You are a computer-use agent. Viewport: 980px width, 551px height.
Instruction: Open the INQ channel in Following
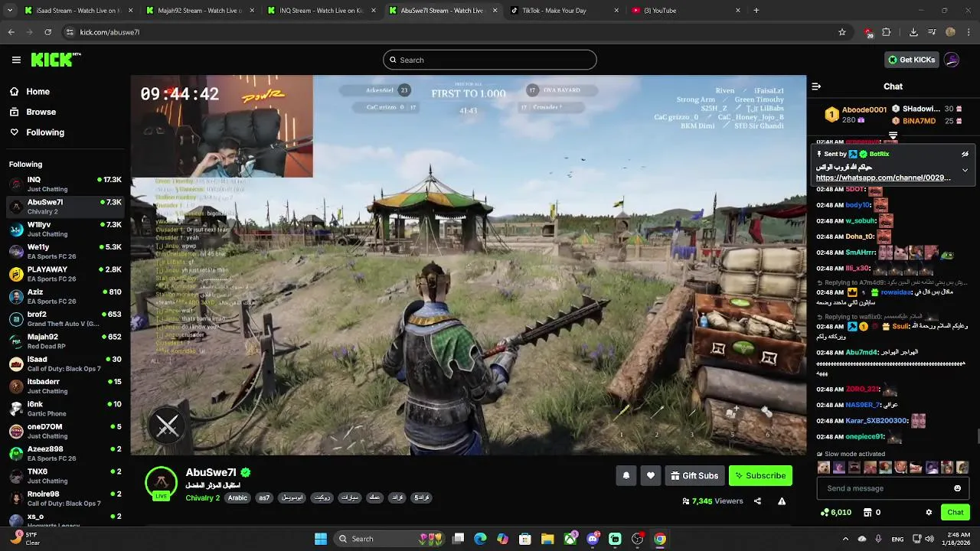click(65, 184)
